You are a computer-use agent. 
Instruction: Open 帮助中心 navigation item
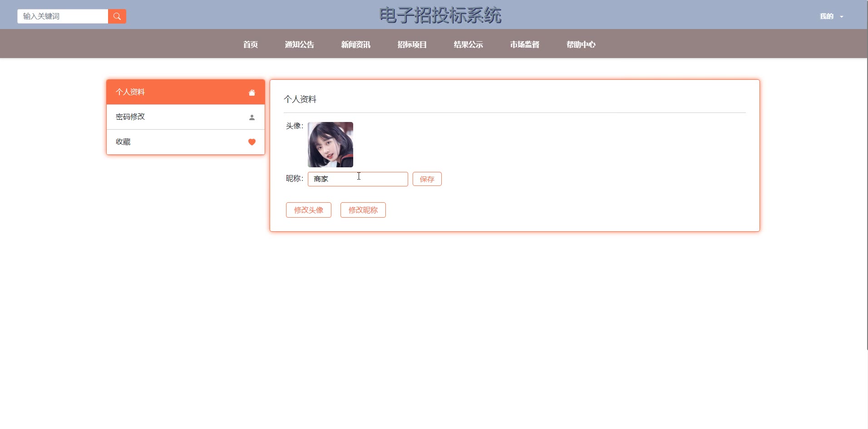[x=581, y=44]
